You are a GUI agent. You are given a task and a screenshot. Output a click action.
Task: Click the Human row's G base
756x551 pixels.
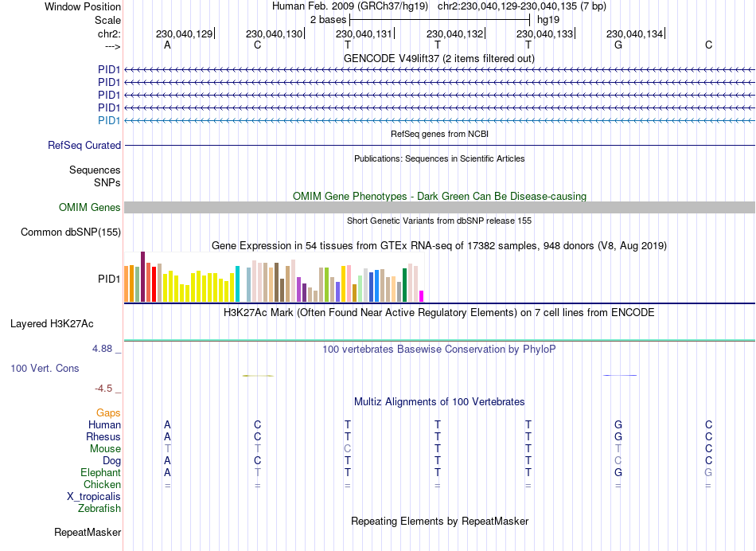pyautogui.click(x=618, y=424)
